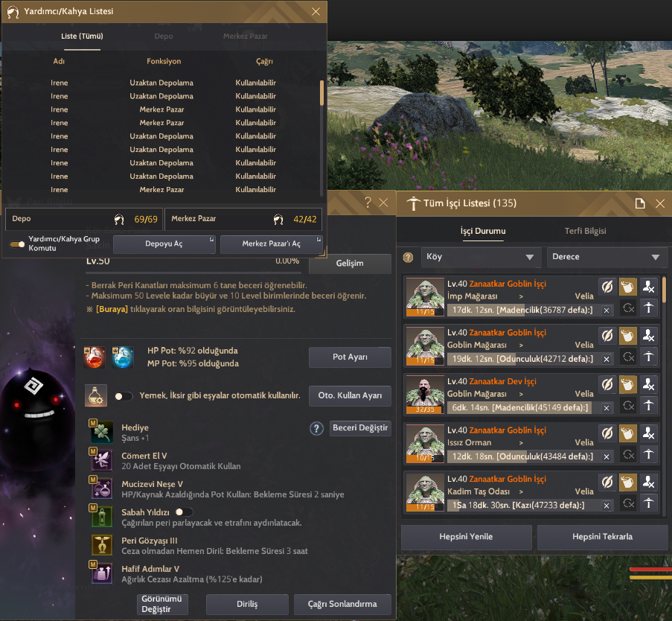The image size is (672, 621).
Task: Click the helper list scrollbar thumb
Action: pos(321,92)
